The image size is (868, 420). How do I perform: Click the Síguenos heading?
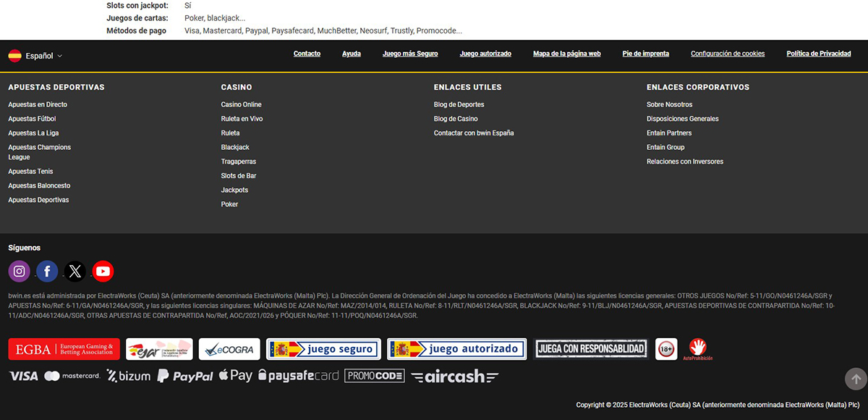(25, 248)
